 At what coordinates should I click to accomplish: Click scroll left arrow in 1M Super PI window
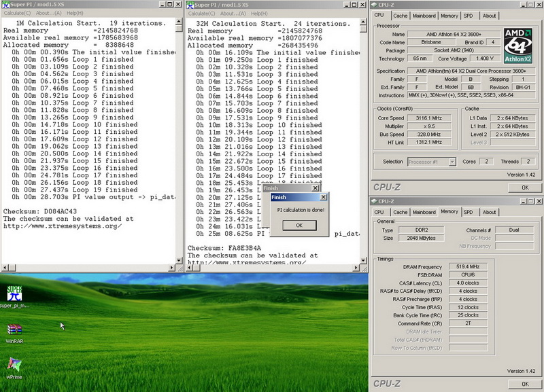pyautogui.click(x=5, y=268)
